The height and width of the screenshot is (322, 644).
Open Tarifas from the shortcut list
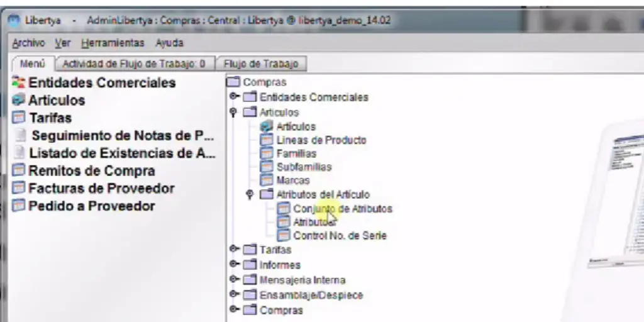click(50, 118)
